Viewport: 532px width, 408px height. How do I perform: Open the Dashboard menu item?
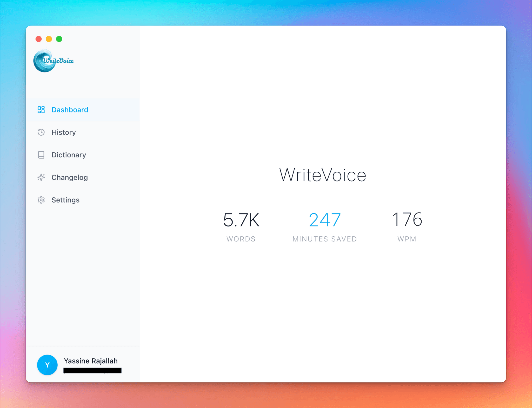point(70,110)
